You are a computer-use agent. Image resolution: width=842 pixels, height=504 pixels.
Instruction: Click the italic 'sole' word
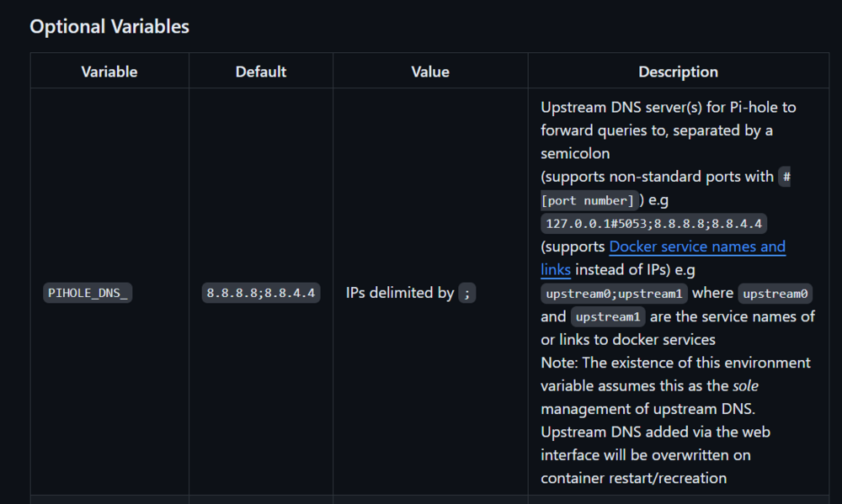click(x=745, y=385)
